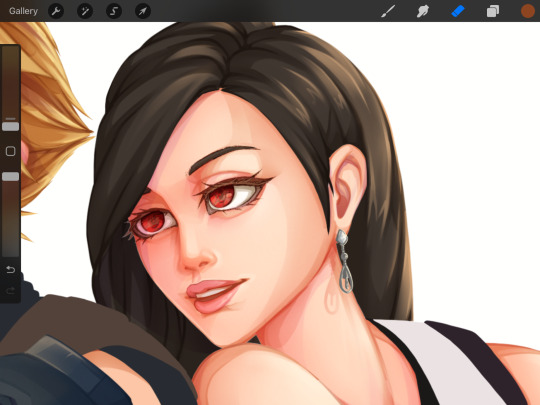Tap the square modify button in sidebar
This screenshot has width=540, height=405.
11,151
